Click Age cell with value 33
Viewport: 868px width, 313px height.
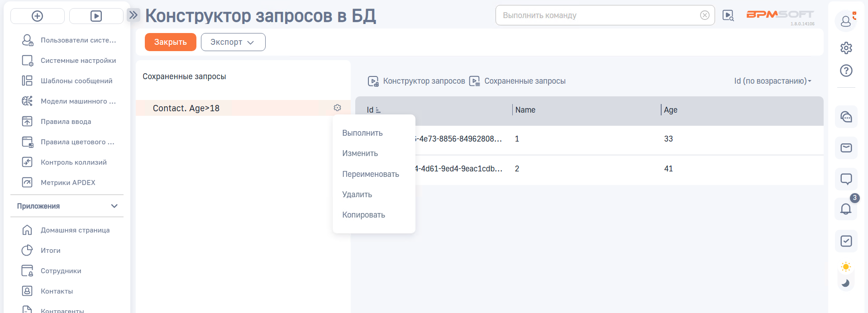coord(668,139)
